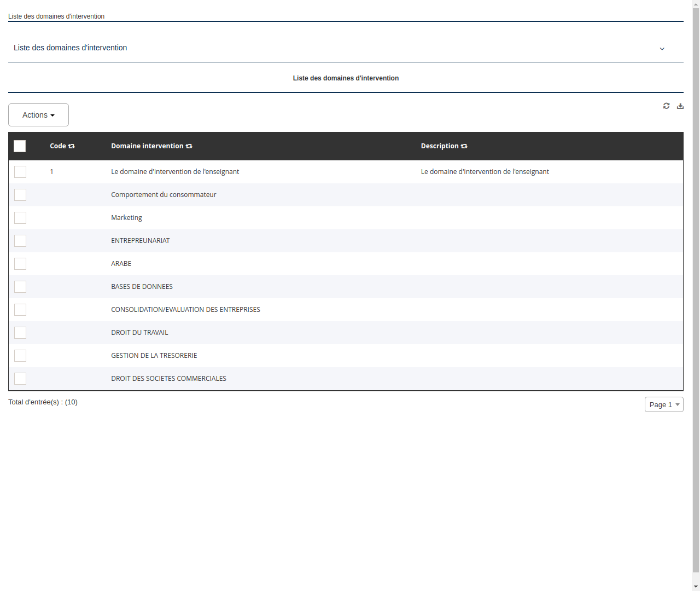Check the Marketing row checkbox
700x591 pixels.
click(20, 217)
